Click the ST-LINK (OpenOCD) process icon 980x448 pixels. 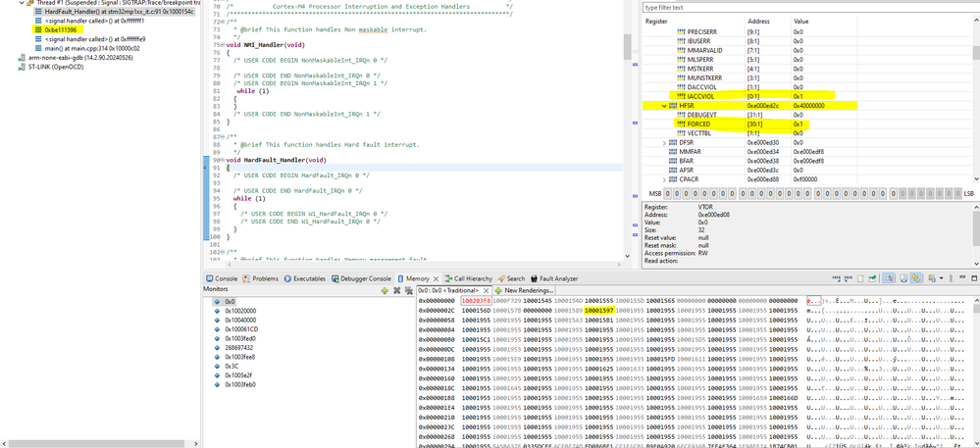click(21, 67)
